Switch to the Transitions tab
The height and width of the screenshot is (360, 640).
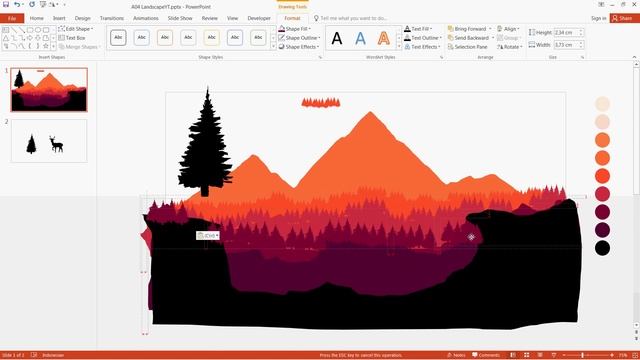tap(111, 18)
